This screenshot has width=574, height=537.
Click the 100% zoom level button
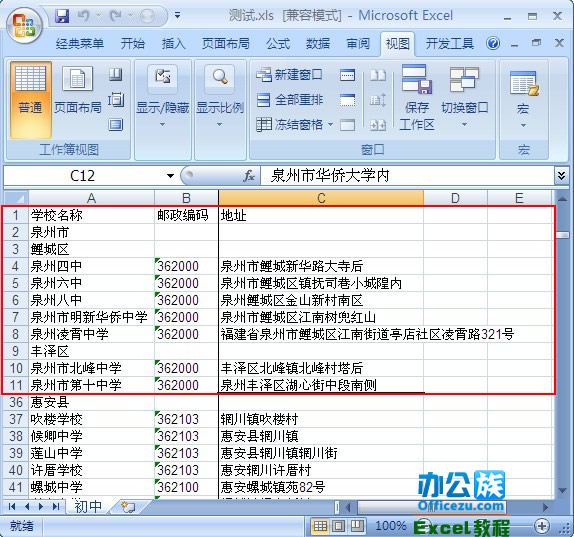(x=390, y=526)
